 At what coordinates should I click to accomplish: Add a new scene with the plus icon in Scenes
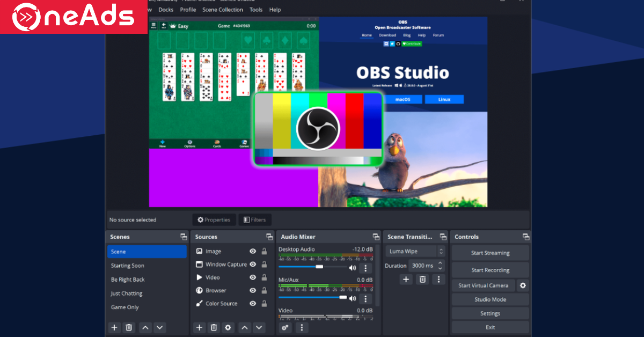[114, 327]
